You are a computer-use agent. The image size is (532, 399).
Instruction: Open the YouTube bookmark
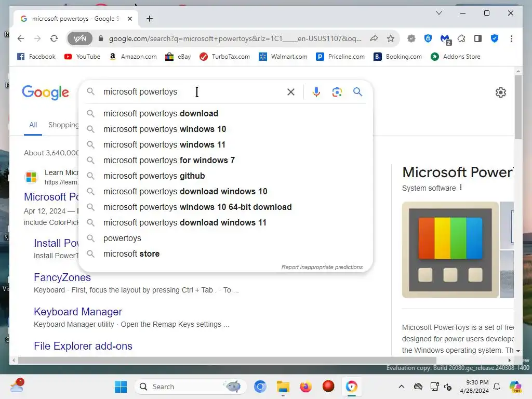point(82,57)
